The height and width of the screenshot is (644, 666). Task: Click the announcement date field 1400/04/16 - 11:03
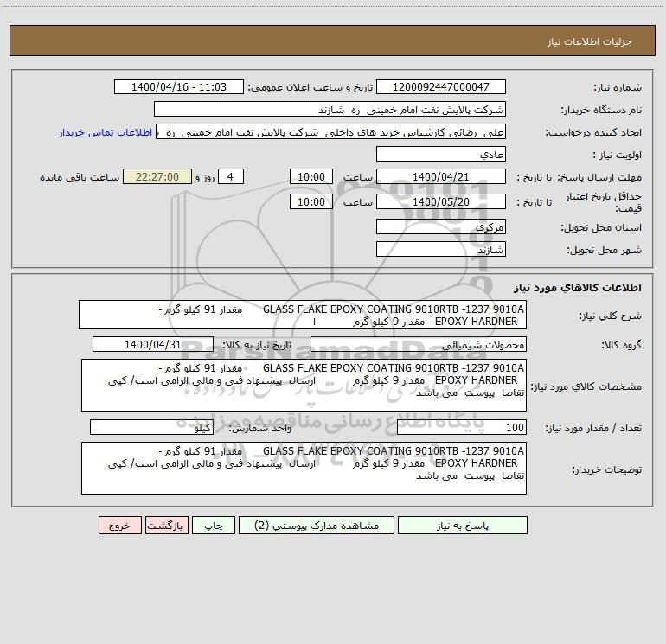179,86
